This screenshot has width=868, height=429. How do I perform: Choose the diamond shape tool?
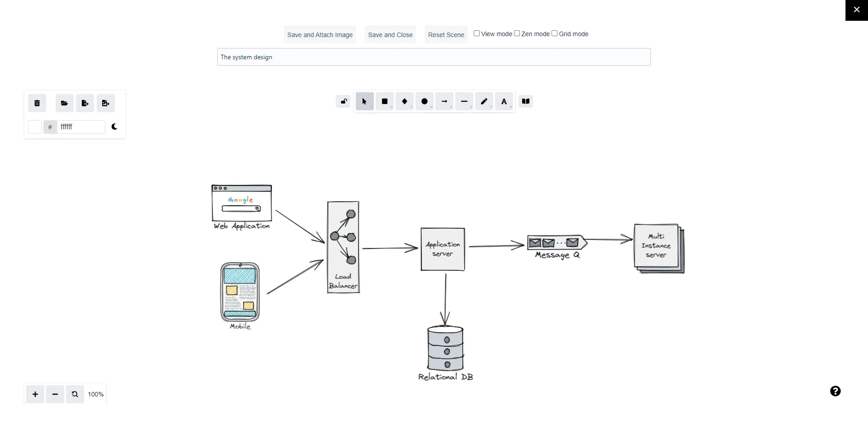point(405,101)
